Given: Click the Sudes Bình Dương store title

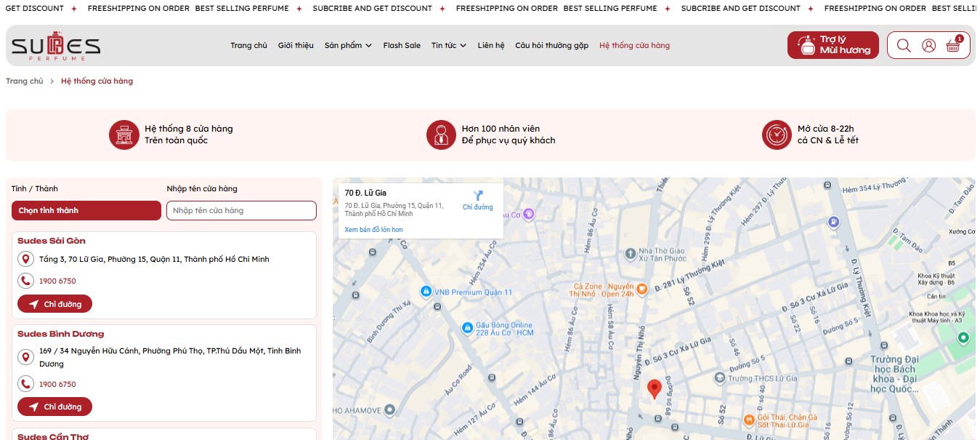Looking at the screenshot, I should click(61, 334).
